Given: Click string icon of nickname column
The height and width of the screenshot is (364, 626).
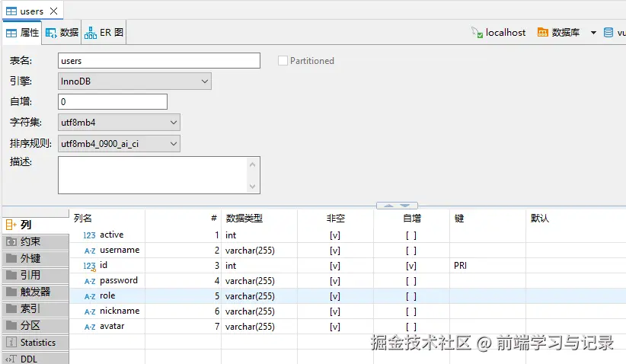Looking at the screenshot, I should [x=90, y=311].
